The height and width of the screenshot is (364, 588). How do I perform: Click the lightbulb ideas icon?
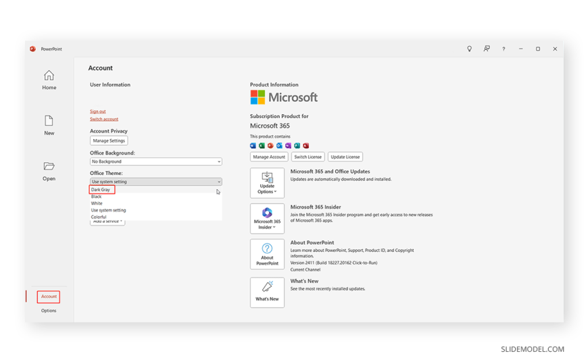[x=469, y=49]
